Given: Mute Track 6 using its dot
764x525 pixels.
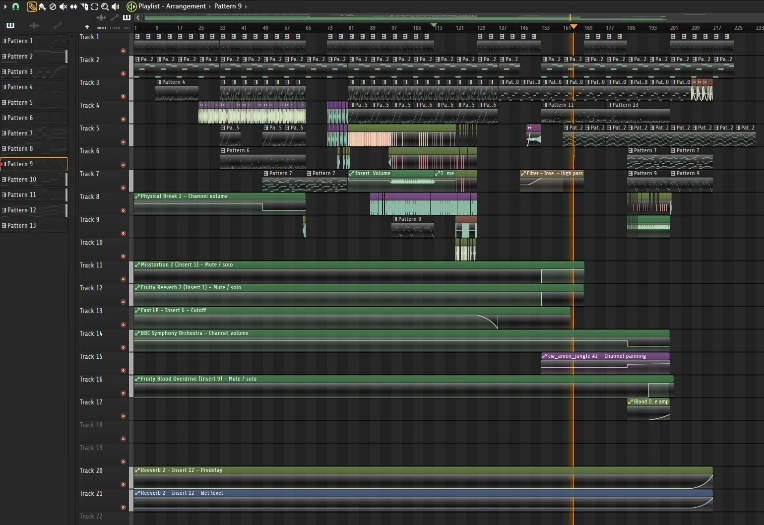Looking at the screenshot, I should click(x=123, y=165).
